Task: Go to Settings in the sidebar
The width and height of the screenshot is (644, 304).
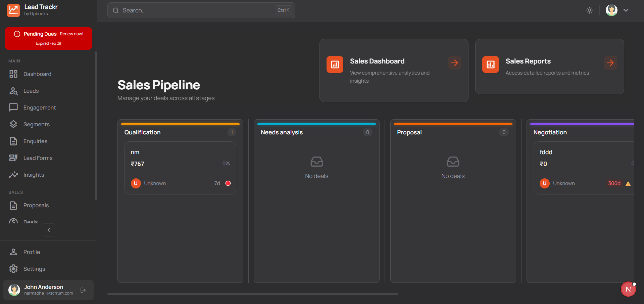Action: 34,269
